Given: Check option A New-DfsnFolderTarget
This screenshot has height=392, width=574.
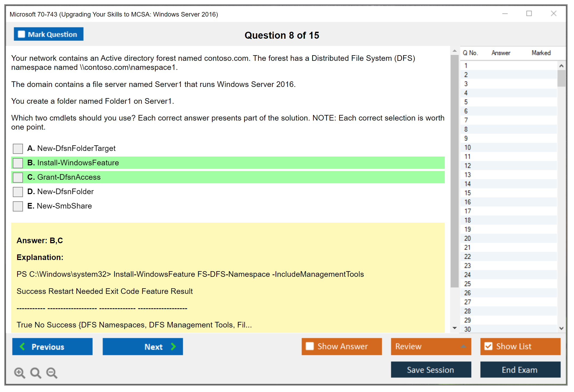Looking at the screenshot, I should pos(18,149).
